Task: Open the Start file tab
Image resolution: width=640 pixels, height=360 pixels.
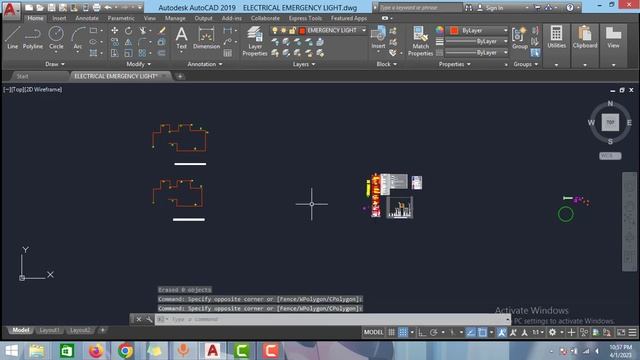Action: tap(22, 76)
